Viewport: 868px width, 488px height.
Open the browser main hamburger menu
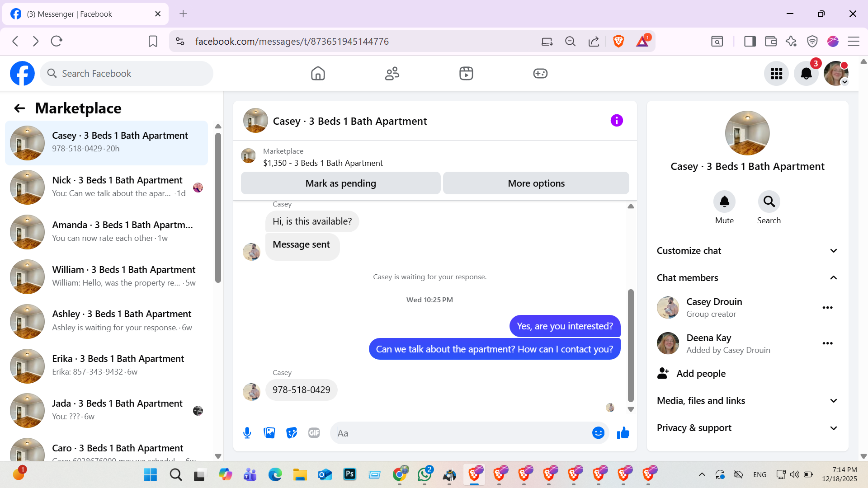tap(854, 42)
